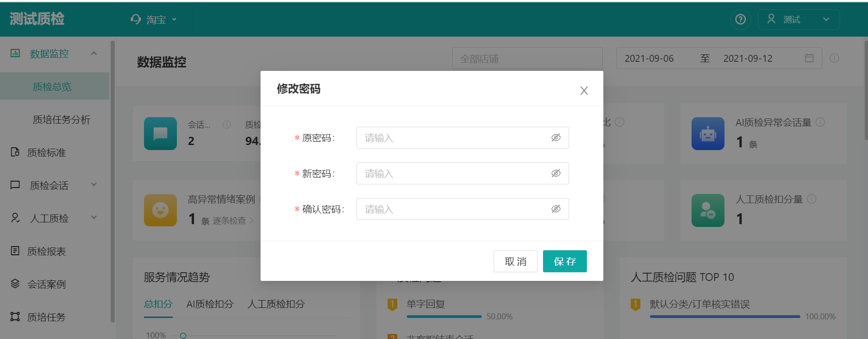Open 会话案例 in the sidebar
Viewport: 868px width, 339px height.
pyautogui.click(x=46, y=284)
